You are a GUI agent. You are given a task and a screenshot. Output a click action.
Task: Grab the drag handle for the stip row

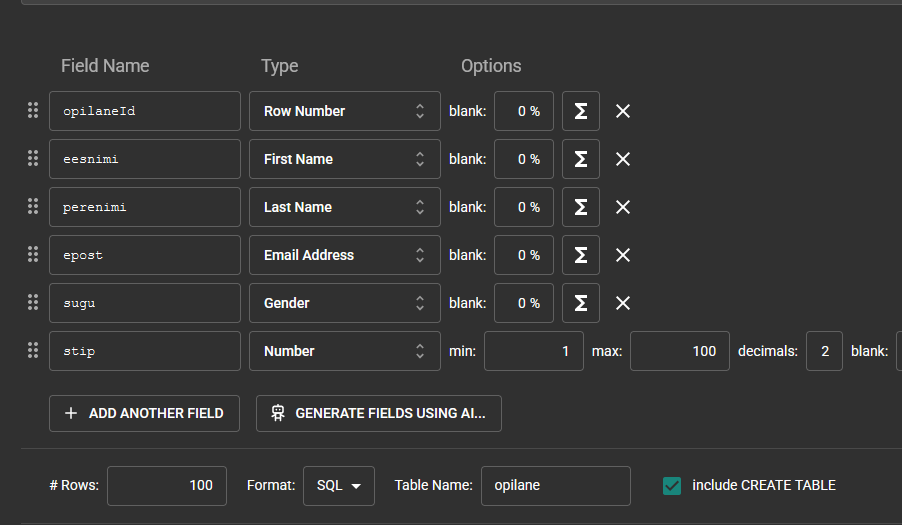click(32, 351)
